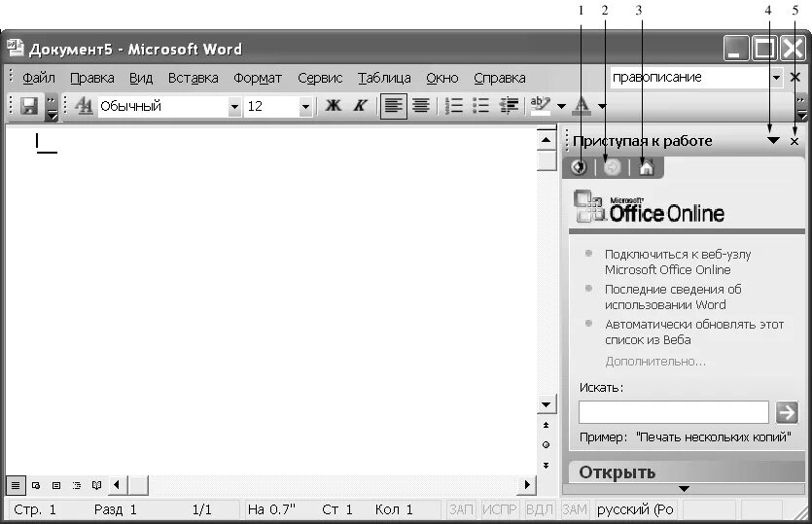Expand the formatting toolbar options at right
812x524 pixels.
801,108
